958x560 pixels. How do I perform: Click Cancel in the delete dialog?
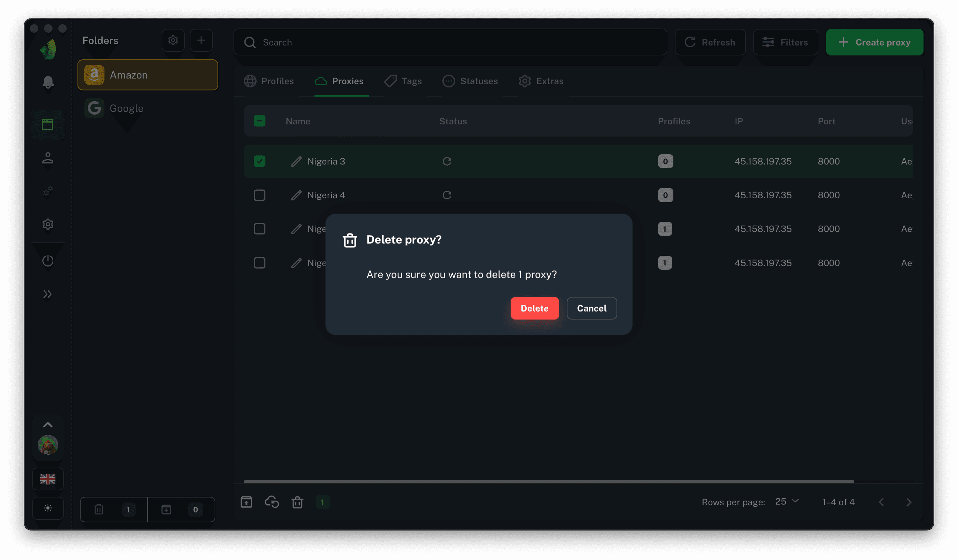pyautogui.click(x=592, y=308)
